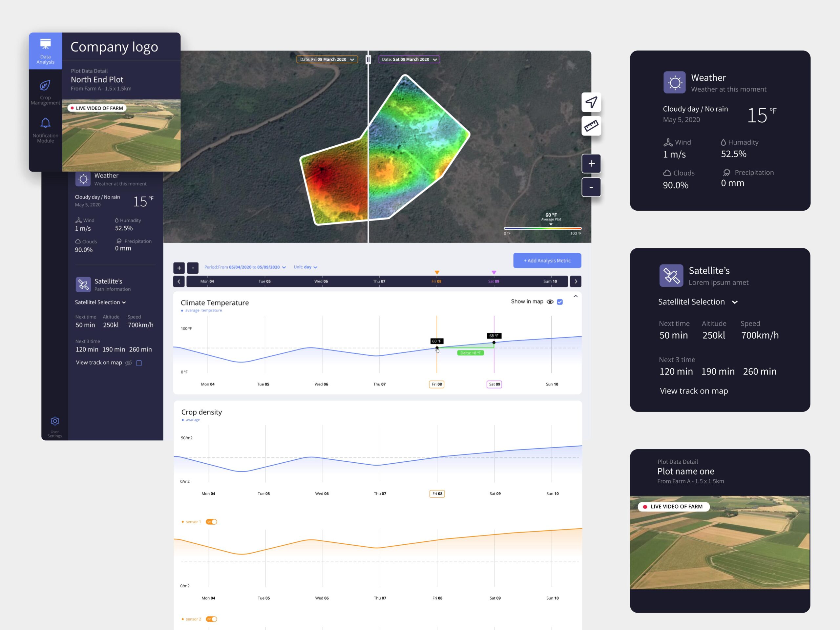840x630 pixels.
Task: Expand the Satellitel Selection dropdown in sidebar
Action: pyautogui.click(x=100, y=302)
